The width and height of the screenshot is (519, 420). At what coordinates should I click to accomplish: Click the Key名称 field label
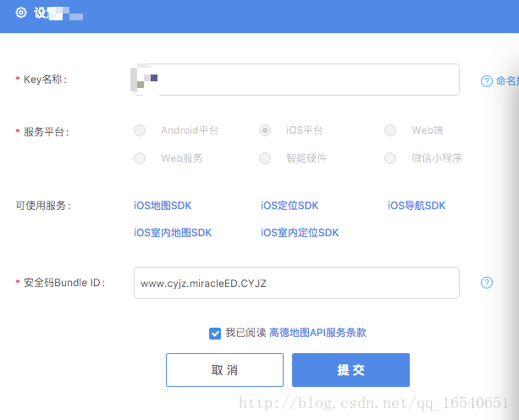click(45, 80)
